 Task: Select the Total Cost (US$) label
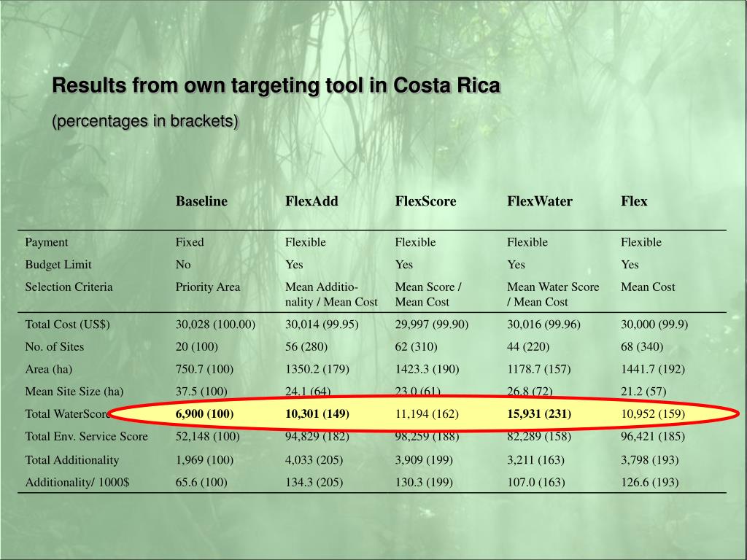pyautogui.click(x=67, y=324)
